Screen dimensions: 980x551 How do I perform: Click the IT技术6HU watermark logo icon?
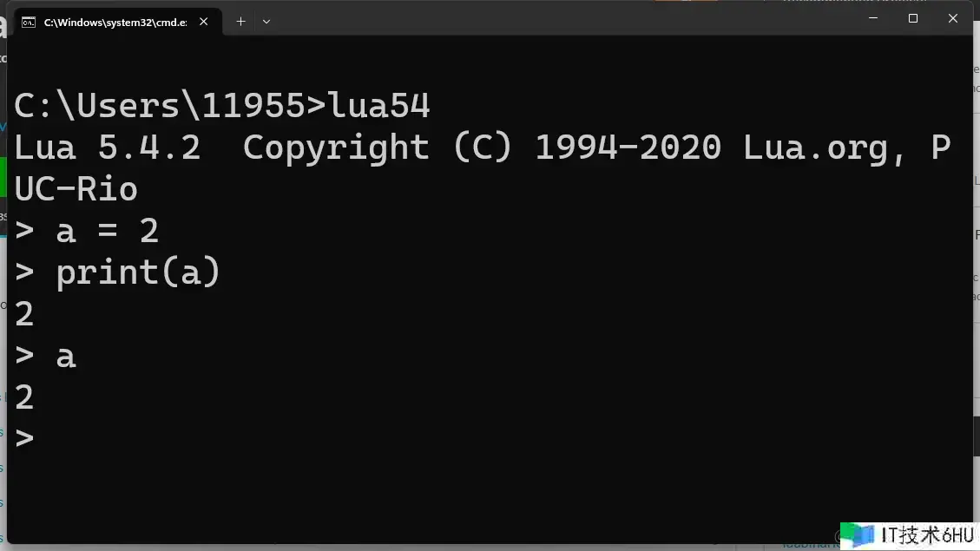[858, 534]
